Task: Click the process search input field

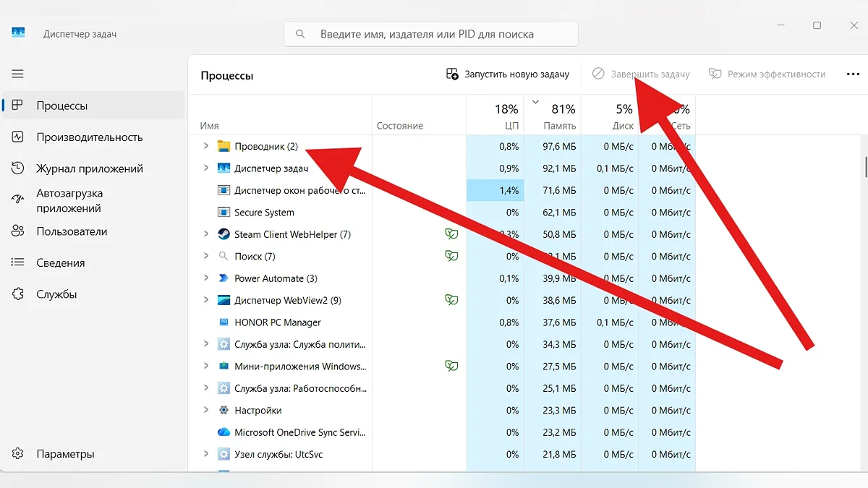Action: (431, 34)
